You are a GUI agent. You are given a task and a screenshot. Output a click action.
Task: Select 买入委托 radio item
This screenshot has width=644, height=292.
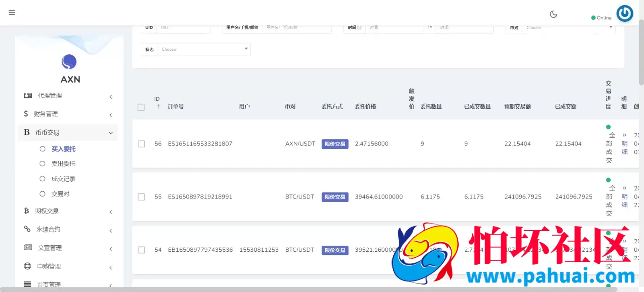(58, 149)
